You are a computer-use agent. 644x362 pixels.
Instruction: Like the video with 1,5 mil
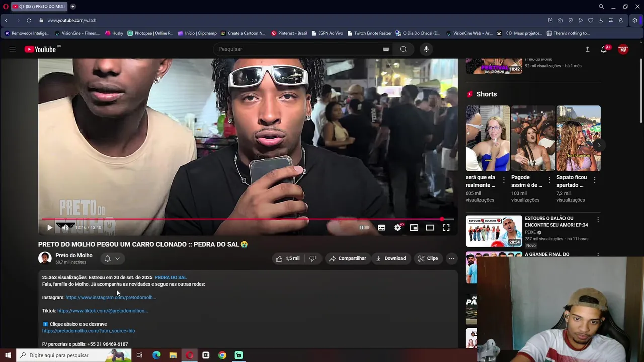coord(288,258)
